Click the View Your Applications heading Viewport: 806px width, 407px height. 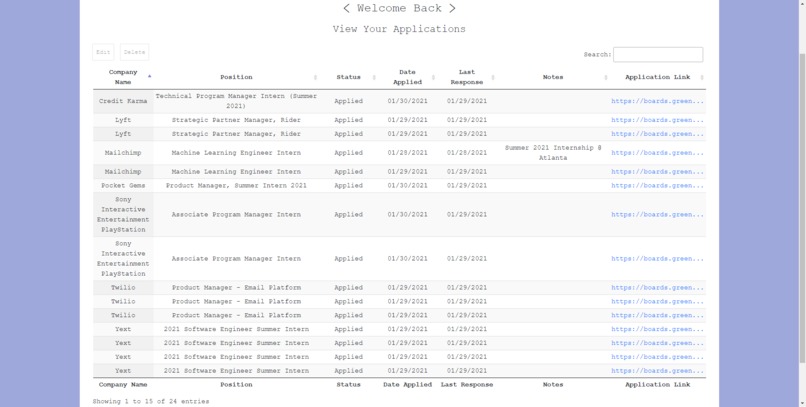[x=399, y=29]
